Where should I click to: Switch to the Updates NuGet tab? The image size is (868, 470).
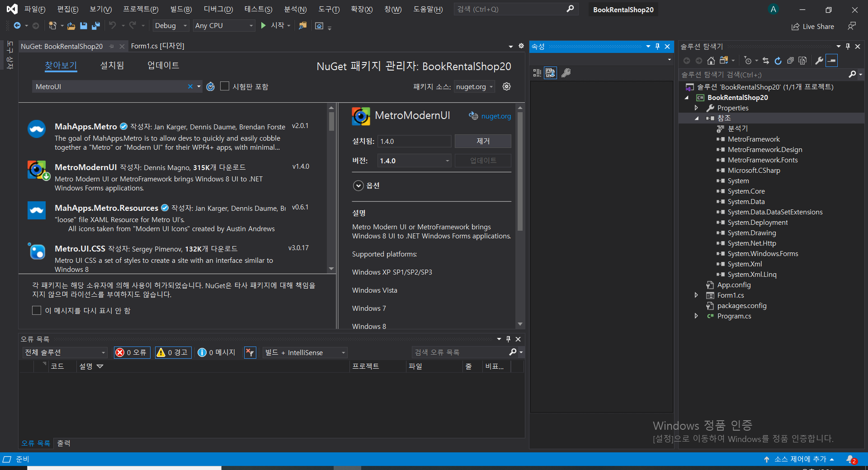pyautogui.click(x=163, y=65)
